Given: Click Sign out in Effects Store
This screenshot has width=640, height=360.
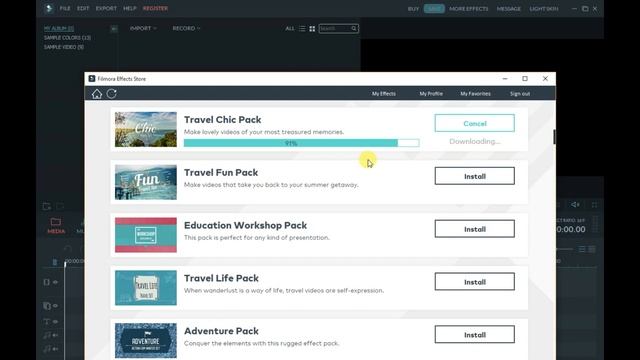Looking at the screenshot, I should pyautogui.click(x=520, y=93).
